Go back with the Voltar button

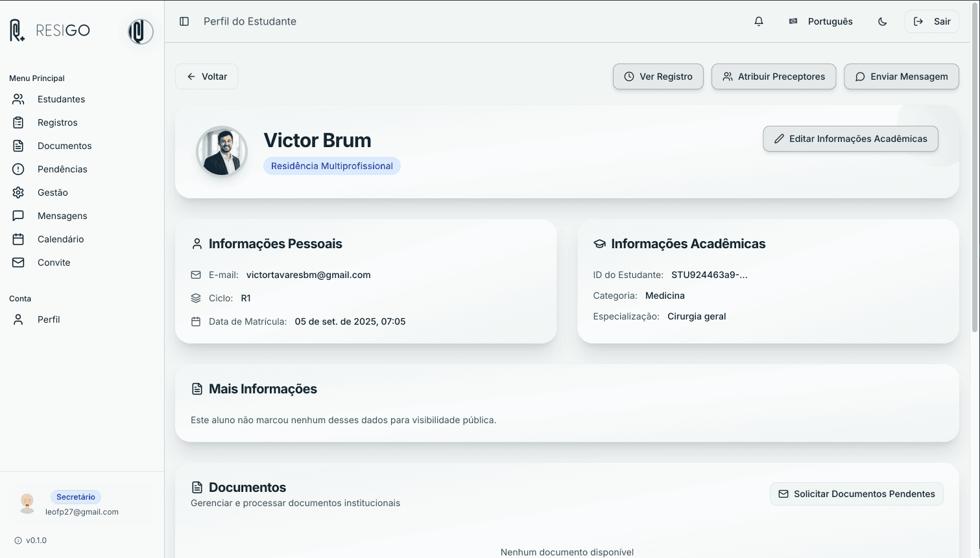pos(206,76)
